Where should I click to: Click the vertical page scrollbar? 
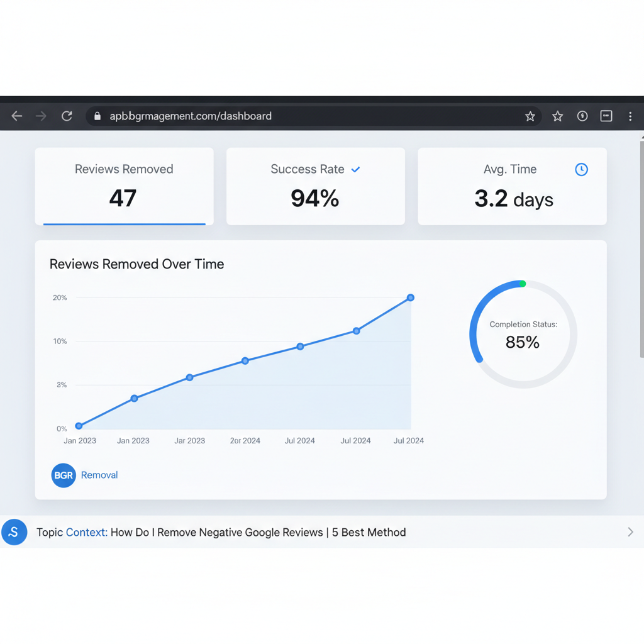[x=641, y=250]
